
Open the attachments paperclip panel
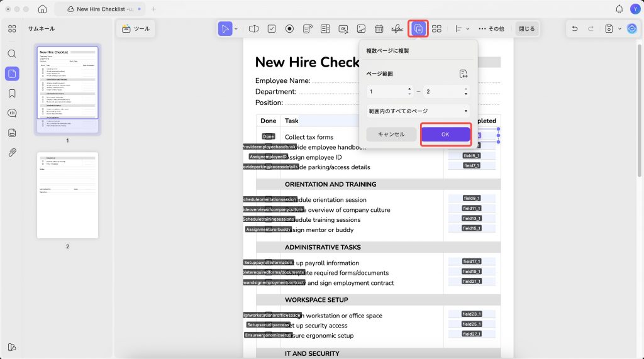pos(12,152)
